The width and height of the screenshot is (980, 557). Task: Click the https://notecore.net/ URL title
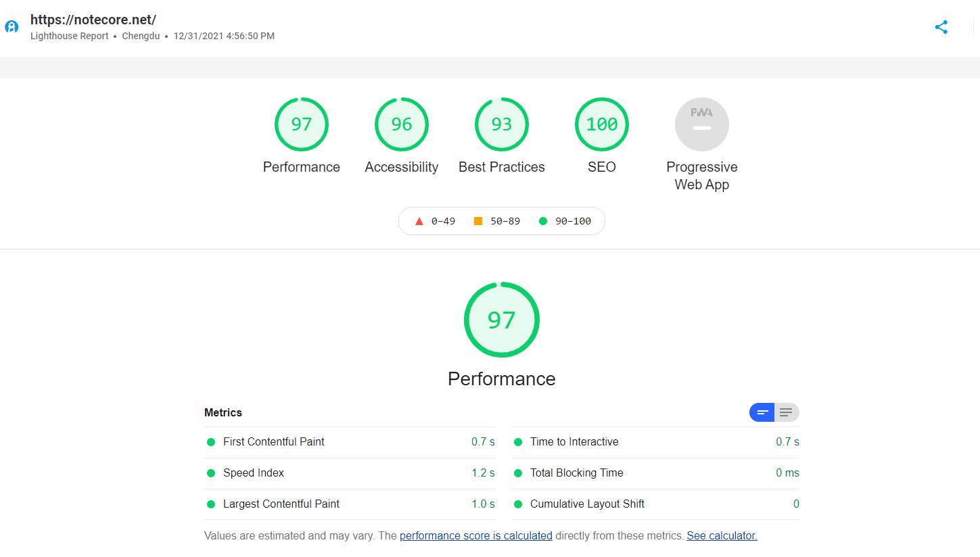[x=93, y=20]
